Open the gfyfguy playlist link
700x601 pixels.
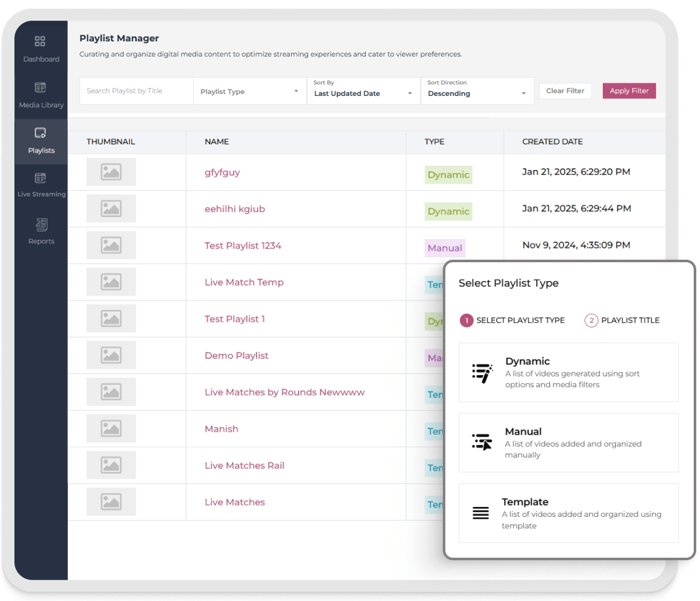pos(222,173)
